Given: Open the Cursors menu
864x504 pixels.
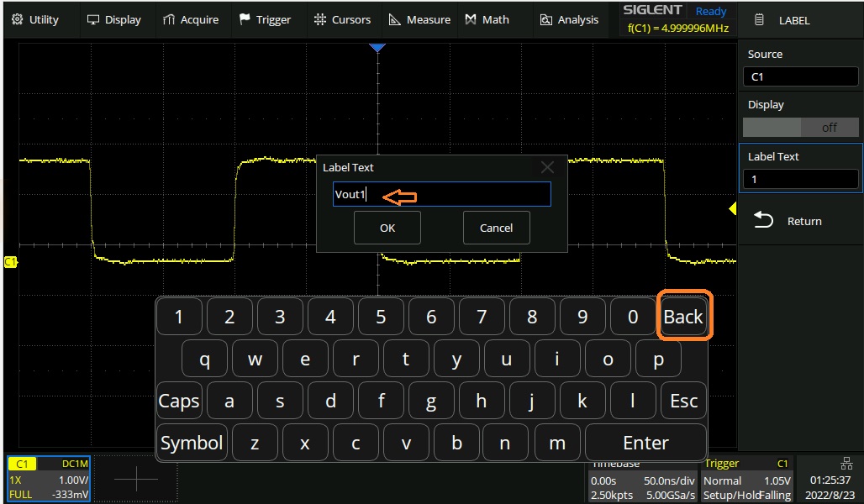Looking at the screenshot, I should pos(341,19).
